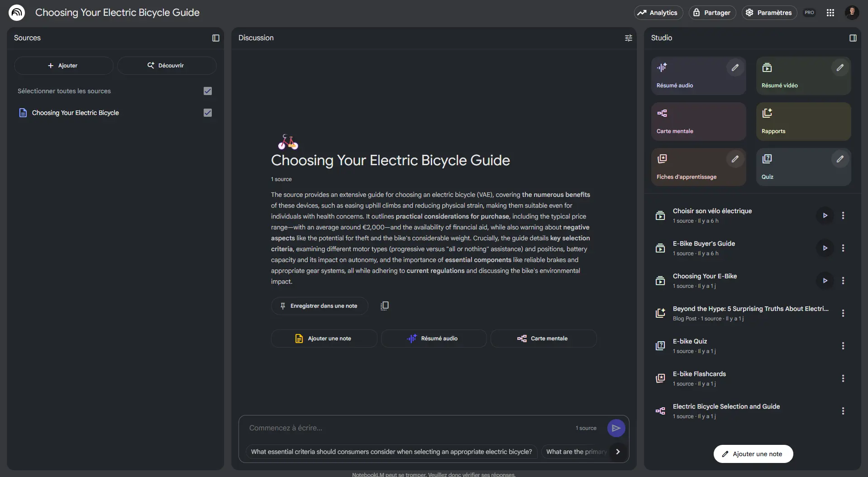This screenshot has height=477, width=868.
Task: Uncheck the Choosing Your Electric Bicycle source
Action: coord(208,113)
